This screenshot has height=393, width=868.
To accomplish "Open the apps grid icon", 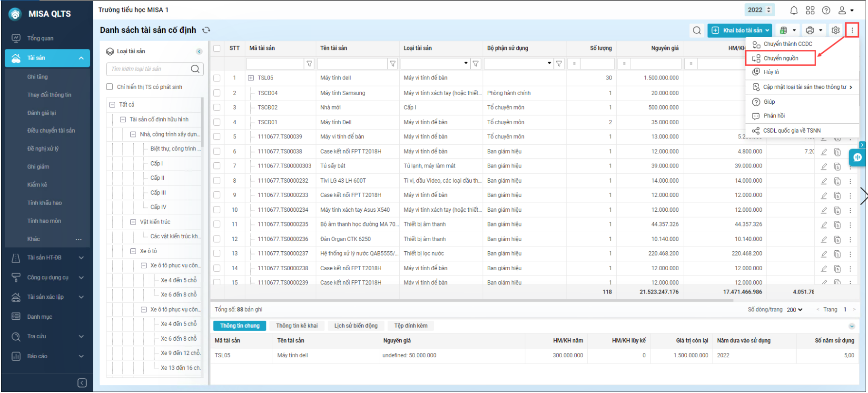I will click(810, 10).
